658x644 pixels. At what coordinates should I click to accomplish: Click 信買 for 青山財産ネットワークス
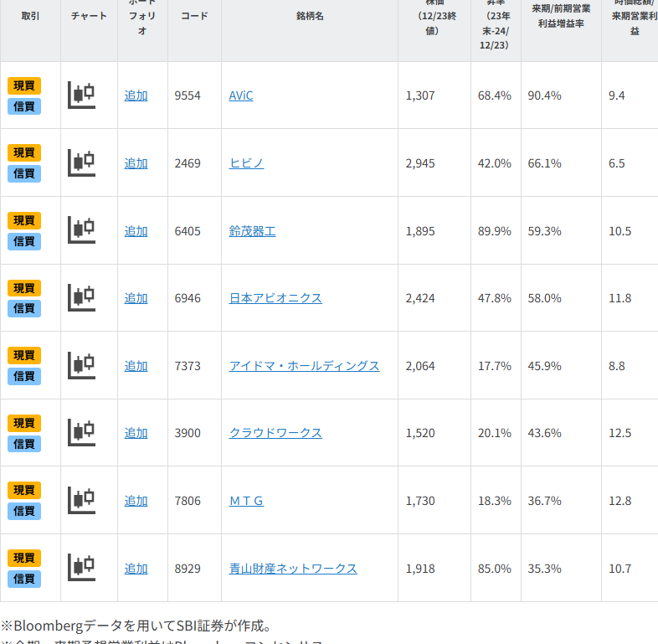[24, 579]
